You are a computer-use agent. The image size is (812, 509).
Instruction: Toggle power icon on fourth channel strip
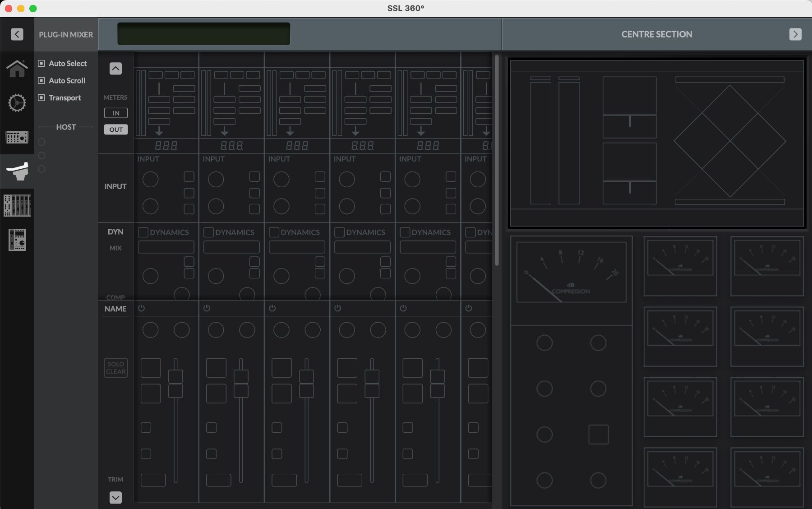point(337,308)
